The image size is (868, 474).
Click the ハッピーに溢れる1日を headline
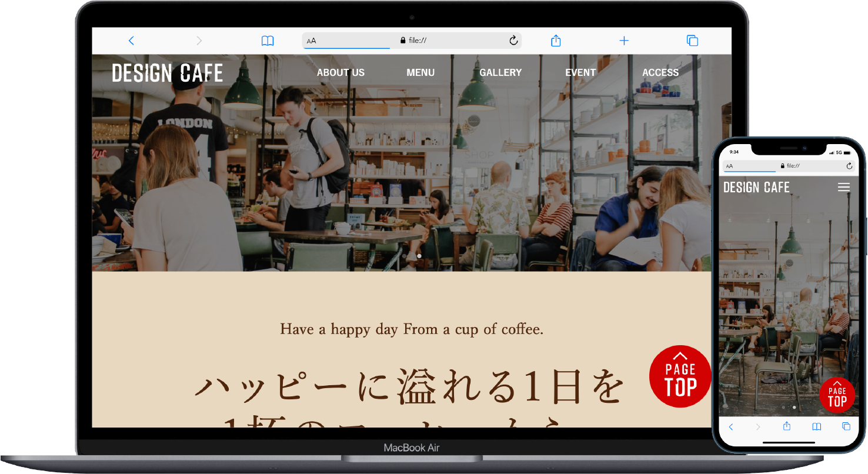click(409, 387)
